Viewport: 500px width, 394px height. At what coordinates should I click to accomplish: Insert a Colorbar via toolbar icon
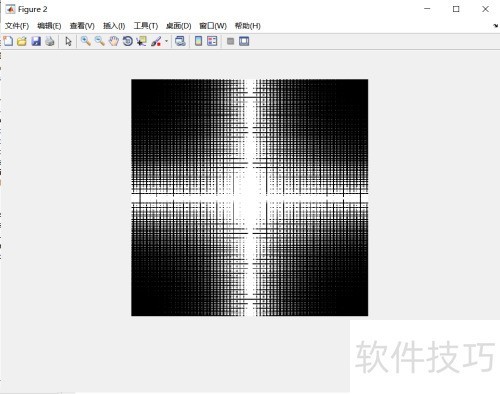coord(198,41)
